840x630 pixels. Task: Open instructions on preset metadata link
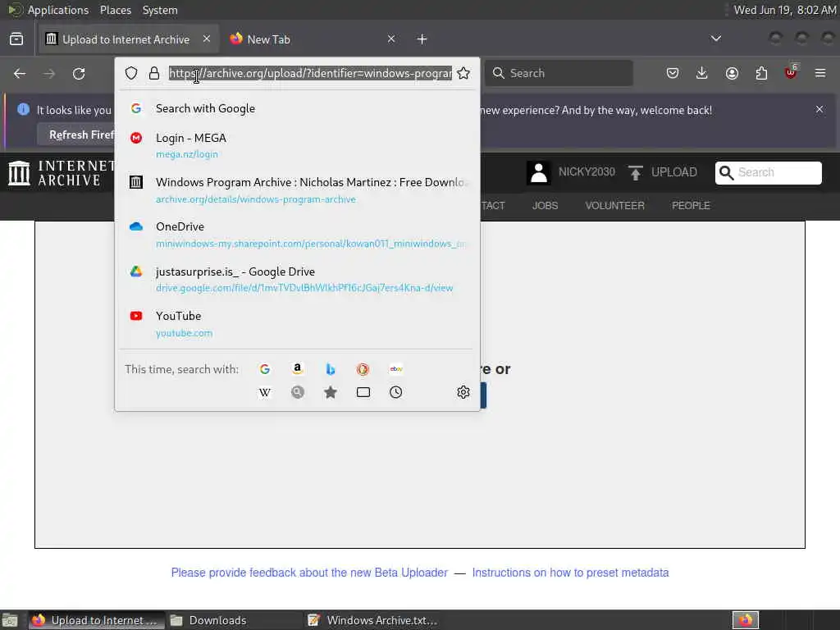tap(570, 573)
